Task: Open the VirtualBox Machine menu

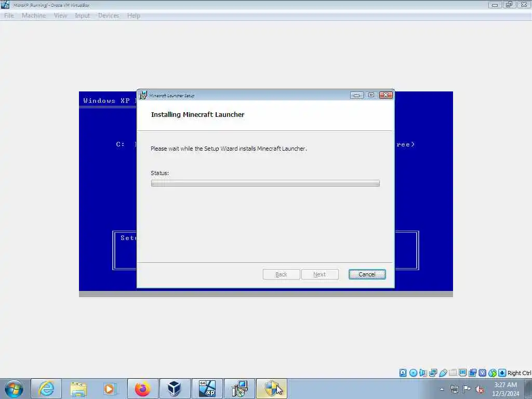Action: coord(34,16)
